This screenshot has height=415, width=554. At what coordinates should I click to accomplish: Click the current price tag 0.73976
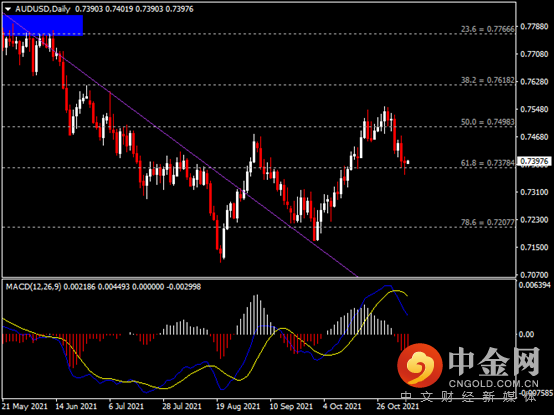534,161
